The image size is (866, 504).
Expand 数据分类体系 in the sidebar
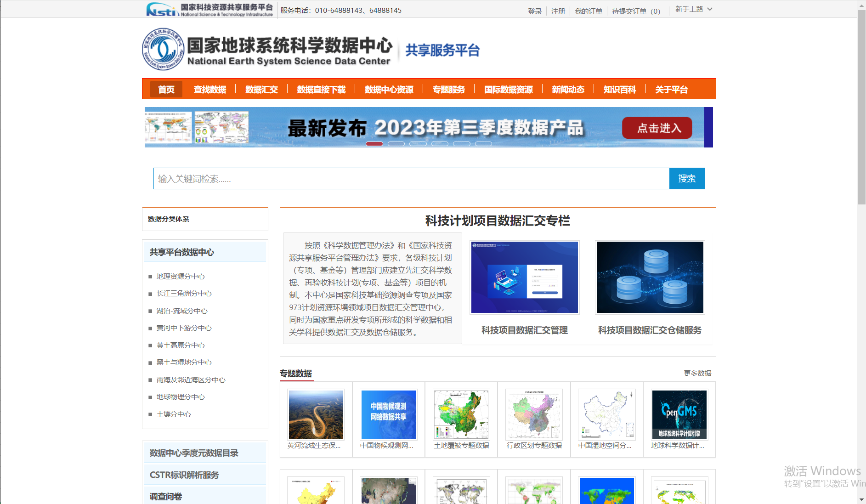pyautogui.click(x=168, y=219)
